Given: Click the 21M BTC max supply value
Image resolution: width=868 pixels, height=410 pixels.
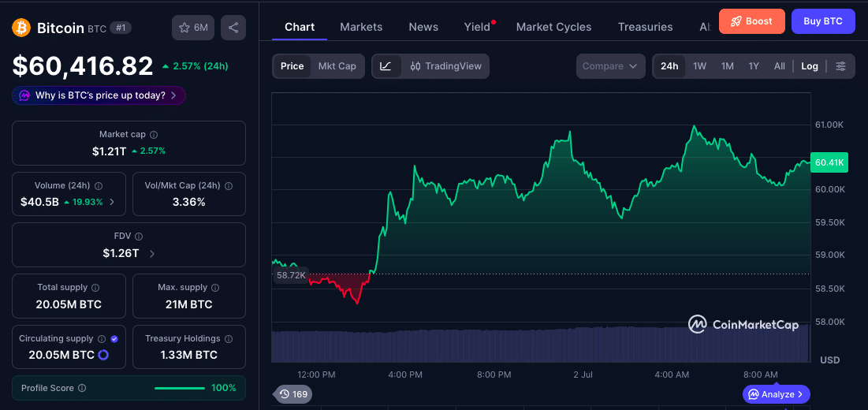Looking at the screenshot, I should (x=188, y=304).
